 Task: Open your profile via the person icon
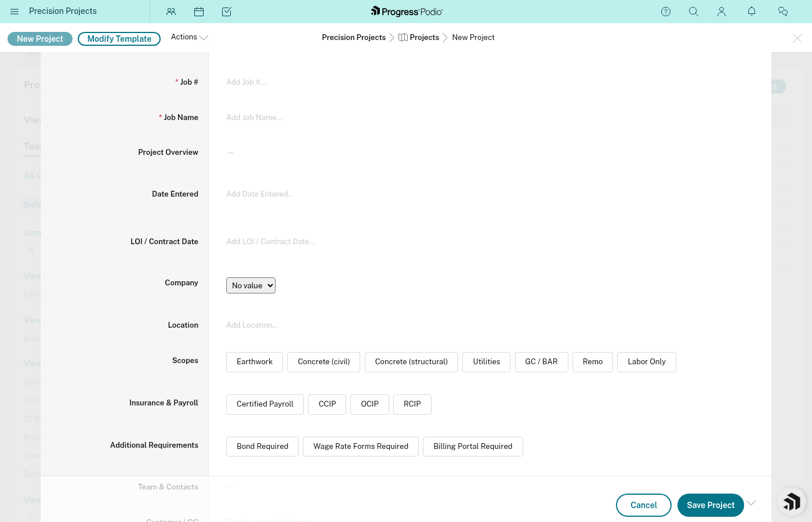pos(722,12)
